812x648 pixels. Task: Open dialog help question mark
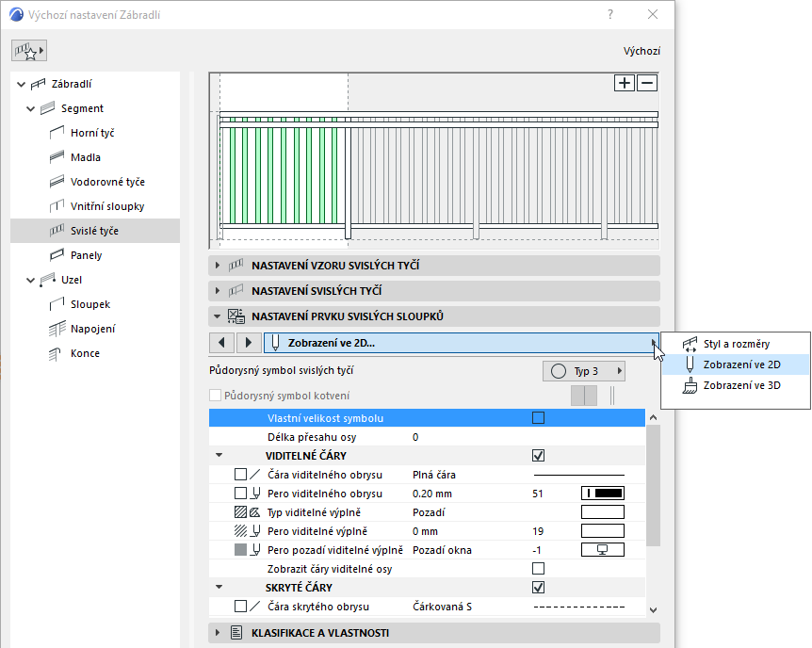tap(610, 14)
